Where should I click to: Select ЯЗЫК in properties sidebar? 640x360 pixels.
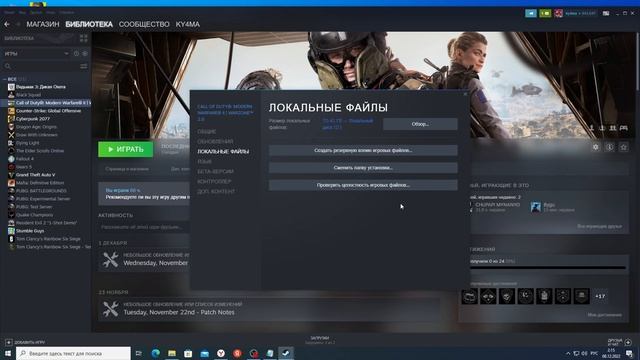[204, 161]
